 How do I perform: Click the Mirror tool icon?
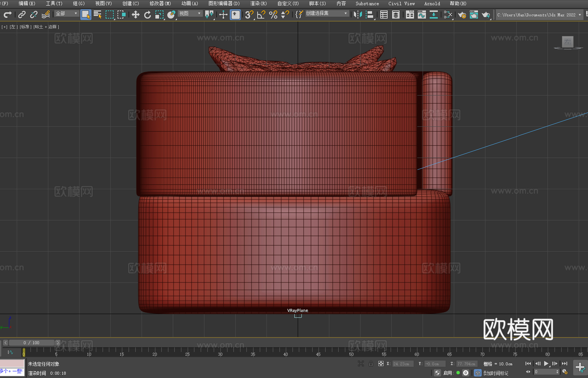click(358, 15)
